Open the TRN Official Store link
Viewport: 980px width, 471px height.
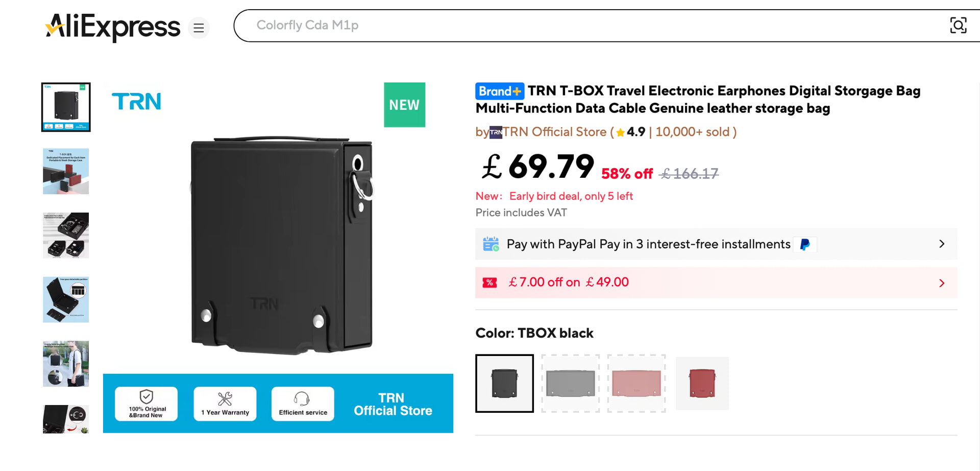pos(555,132)
